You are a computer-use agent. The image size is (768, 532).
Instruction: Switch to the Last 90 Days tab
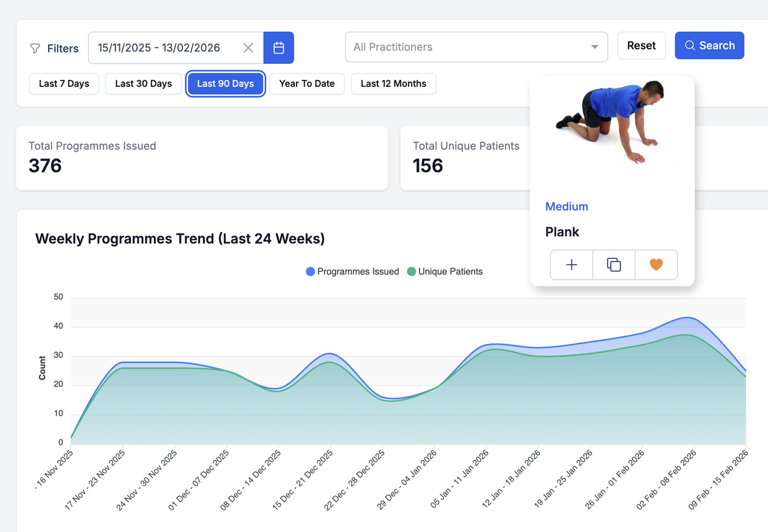[x=225, y=83]
